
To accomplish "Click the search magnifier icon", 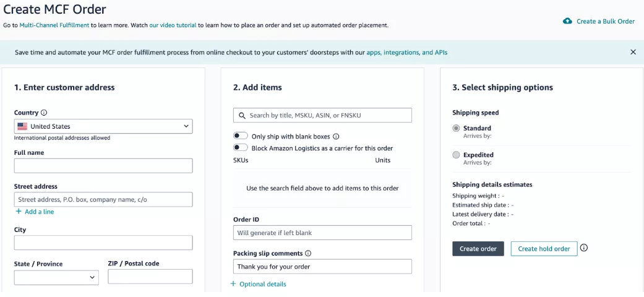I will 241,116.
